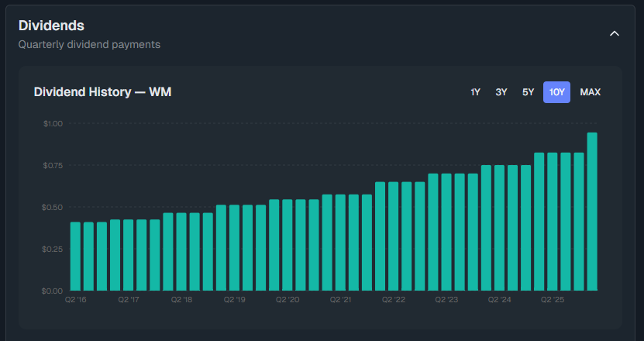Click the $0.25 axis label

[x=52, y=250]
